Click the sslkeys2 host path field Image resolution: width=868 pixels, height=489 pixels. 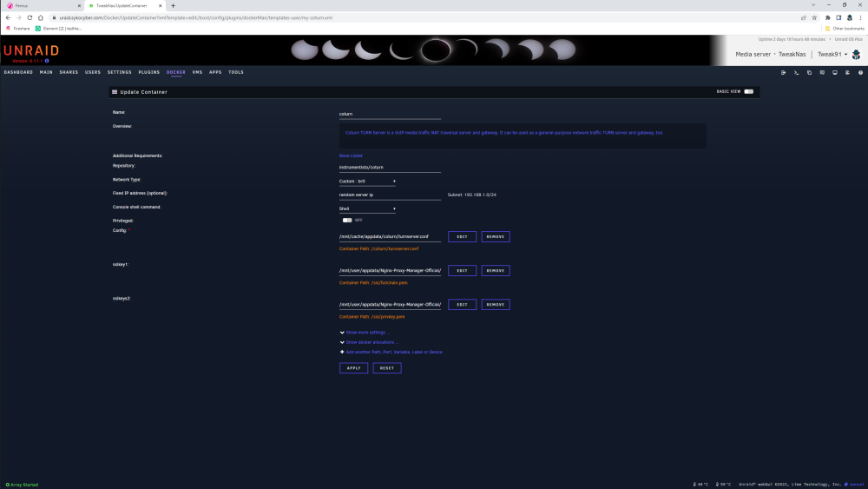point(390,305)
